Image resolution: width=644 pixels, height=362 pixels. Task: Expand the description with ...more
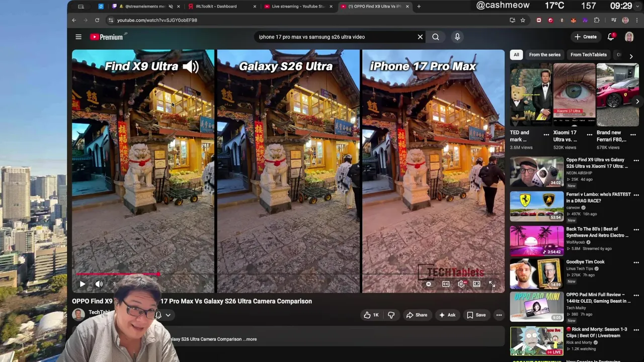pyautogui.click(x=251, y=339)
